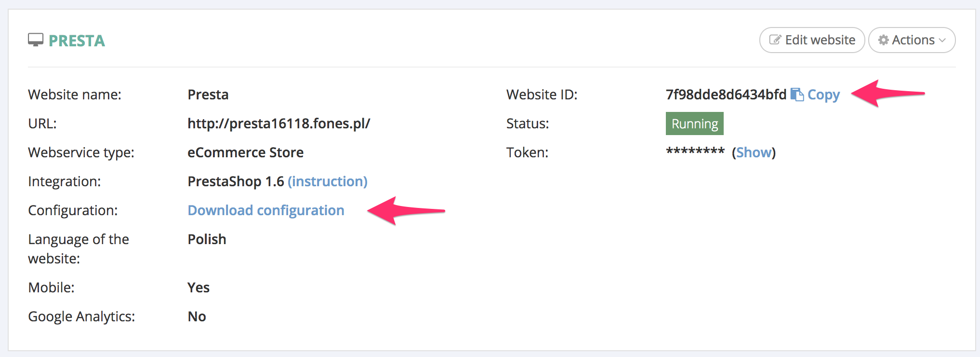The width and height of the screenshot is (980, 357).
Task: Click the PrestaShop 1.6 integration text
Action: (236, 181)
